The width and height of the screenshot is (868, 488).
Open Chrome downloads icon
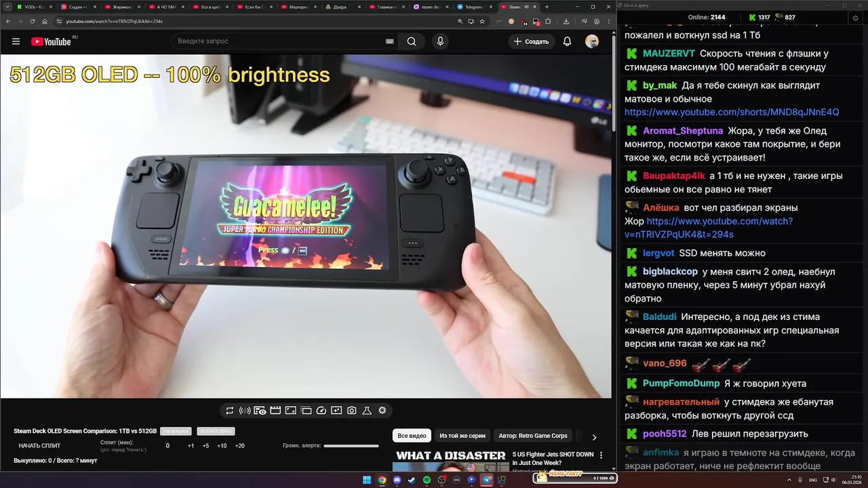566,21
